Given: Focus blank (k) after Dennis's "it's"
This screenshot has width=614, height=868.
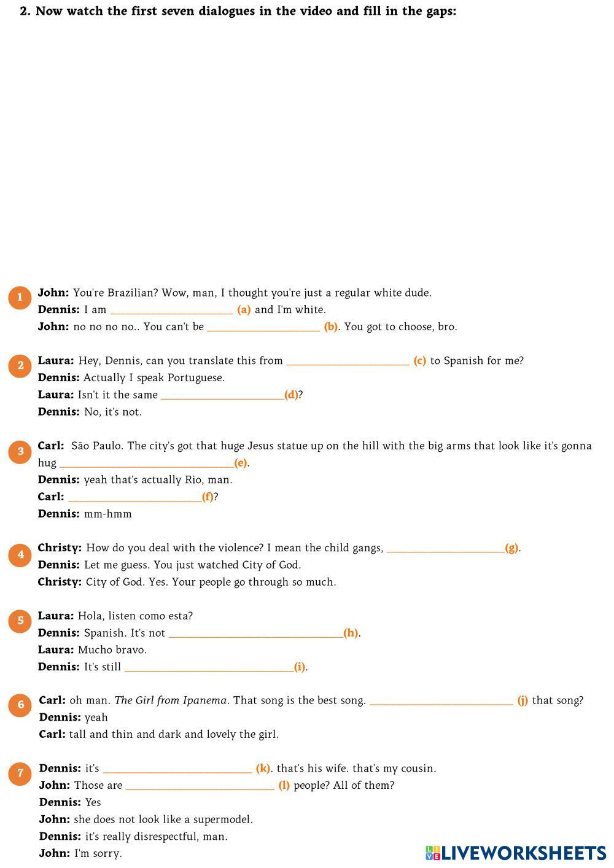Looking at the screenshot, I should point(177,768).
